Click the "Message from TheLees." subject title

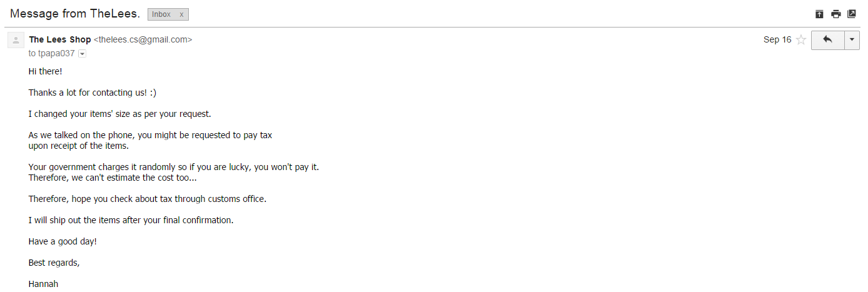click(75, 14)
